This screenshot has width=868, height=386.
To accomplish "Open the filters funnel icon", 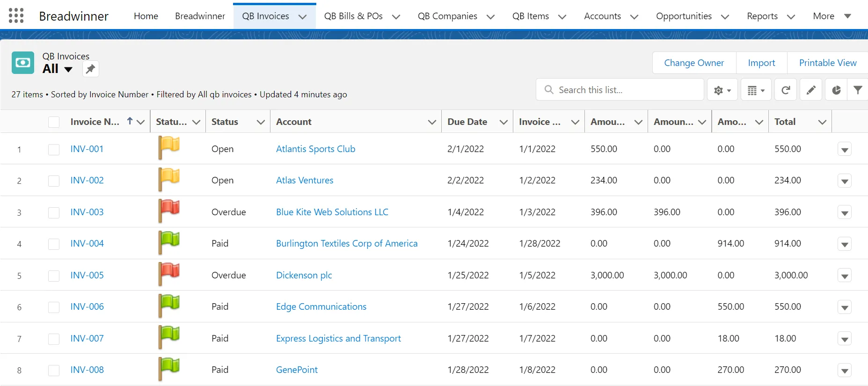I will pyautogui.click(x=858, y=90).
